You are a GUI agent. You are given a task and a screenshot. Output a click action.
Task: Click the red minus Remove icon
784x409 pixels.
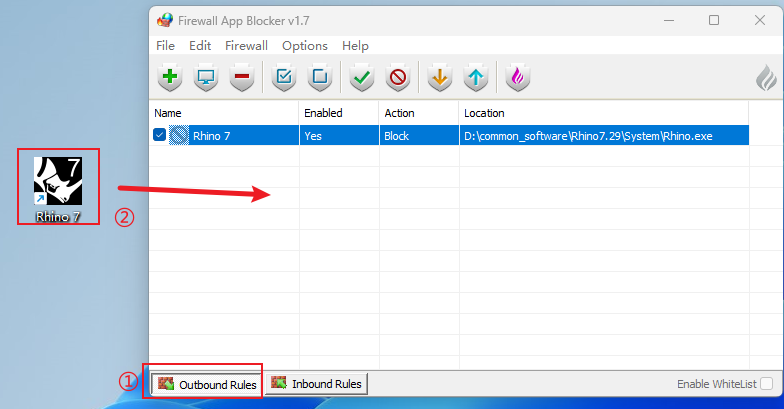[242, 78]
